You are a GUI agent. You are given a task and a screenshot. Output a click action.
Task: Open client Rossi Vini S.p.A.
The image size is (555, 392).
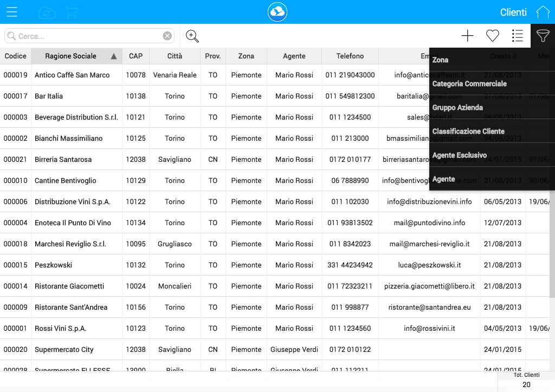61,328
